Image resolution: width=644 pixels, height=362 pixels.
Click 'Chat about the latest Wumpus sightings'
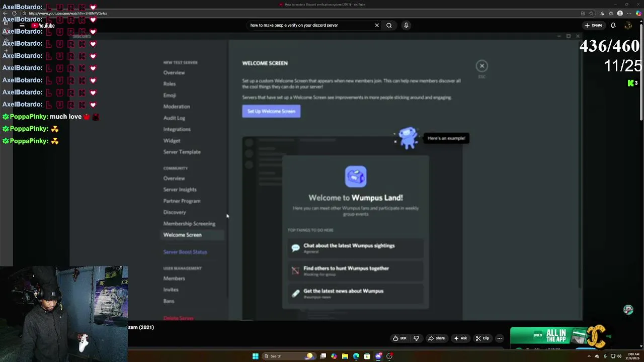coord(356,248)
